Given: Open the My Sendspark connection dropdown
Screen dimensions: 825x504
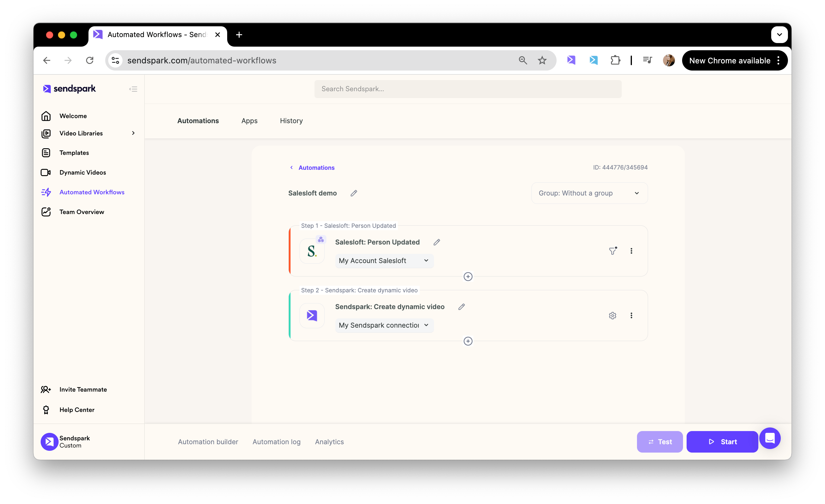Looking at the screenshot, I should [384, 326].
